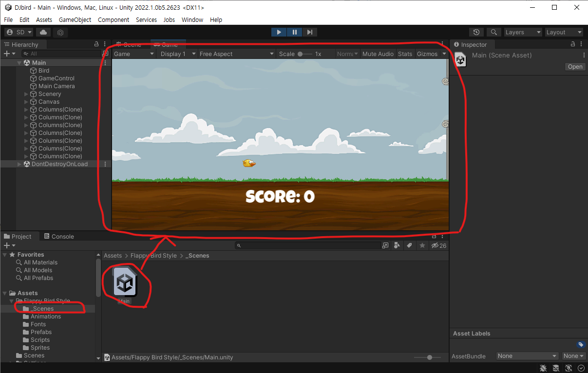The height and width of the screenshot is (373, 588).
Task: Open the Gizmos dropdown arrow
Action: [444, 54]
